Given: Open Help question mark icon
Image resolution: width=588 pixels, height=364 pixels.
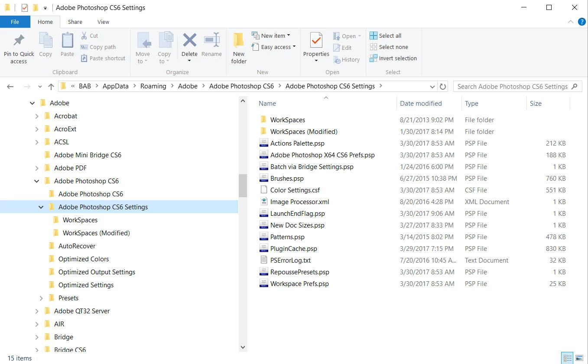Looking at the screenshot, I should pos(582,21).
